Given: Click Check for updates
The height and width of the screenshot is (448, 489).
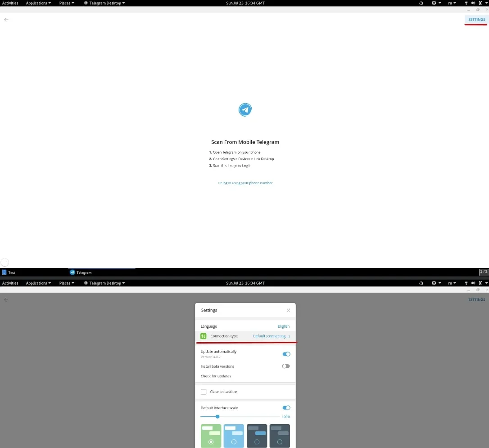Looking at the screenshot, I should point(216,376).
